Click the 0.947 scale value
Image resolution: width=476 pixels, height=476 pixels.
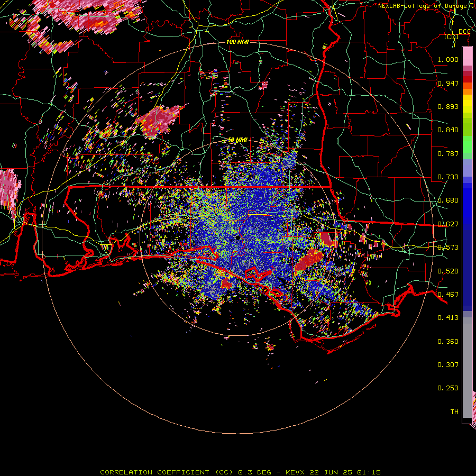click(448, 83)
